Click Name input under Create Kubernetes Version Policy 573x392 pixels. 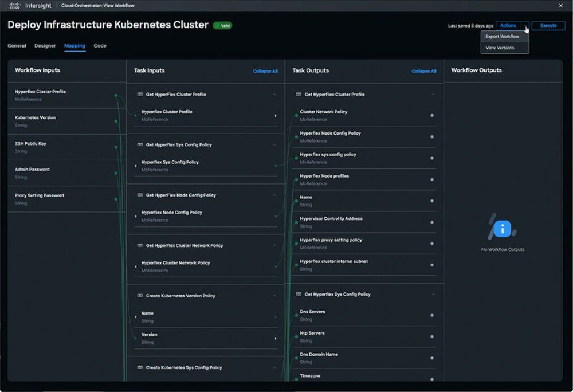click(x=206, y=317)
